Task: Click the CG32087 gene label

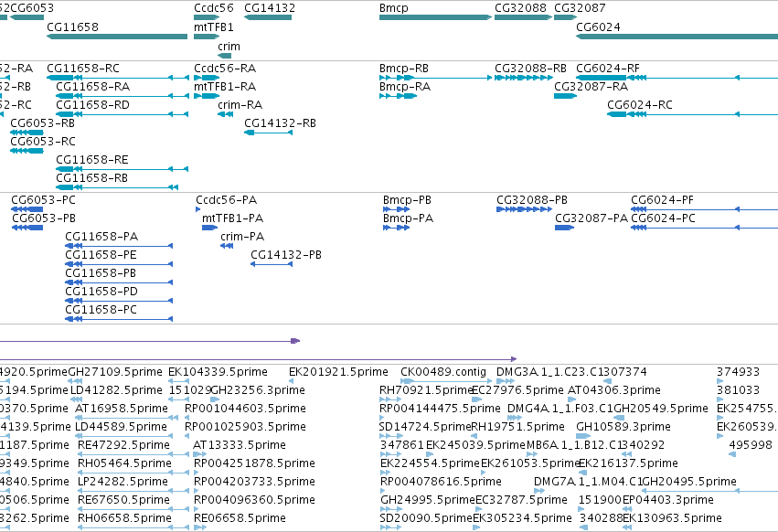Action: pos(580,8)
